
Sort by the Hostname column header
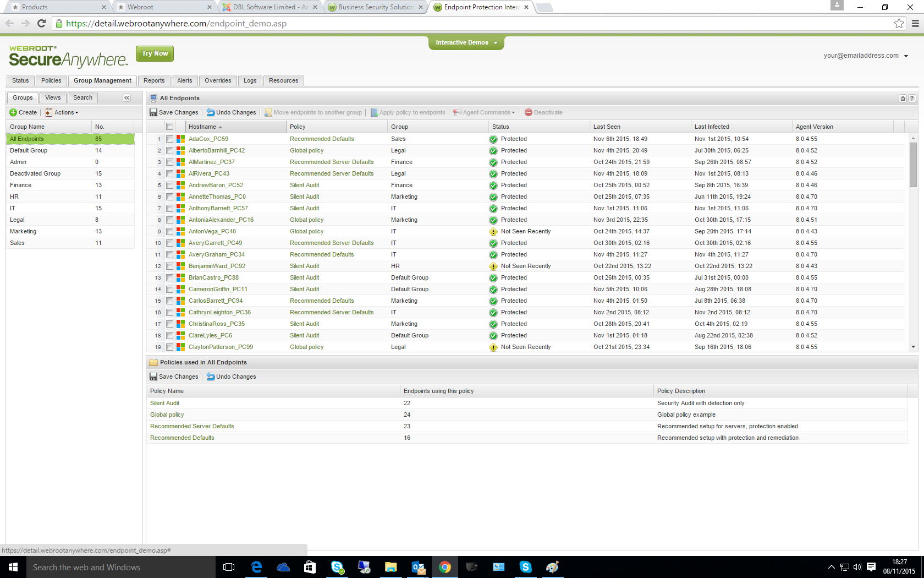coord(236,127)
